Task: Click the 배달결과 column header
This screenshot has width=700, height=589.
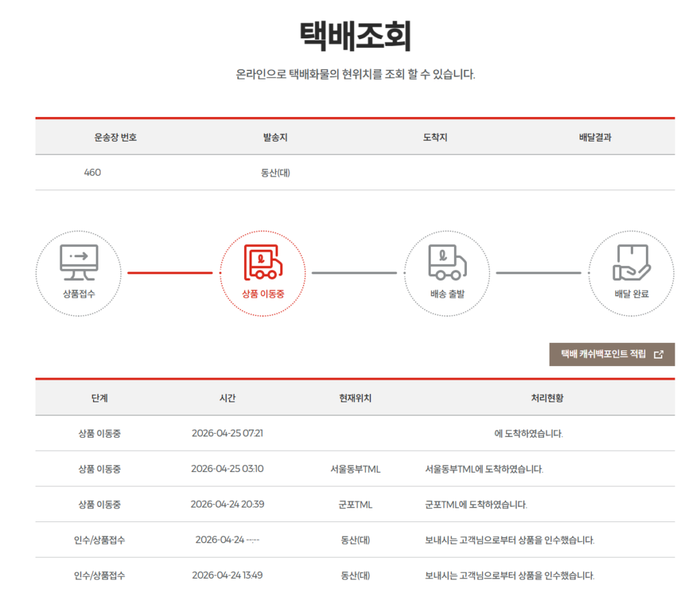Action: pyautogui.click(x=595, y=138)
